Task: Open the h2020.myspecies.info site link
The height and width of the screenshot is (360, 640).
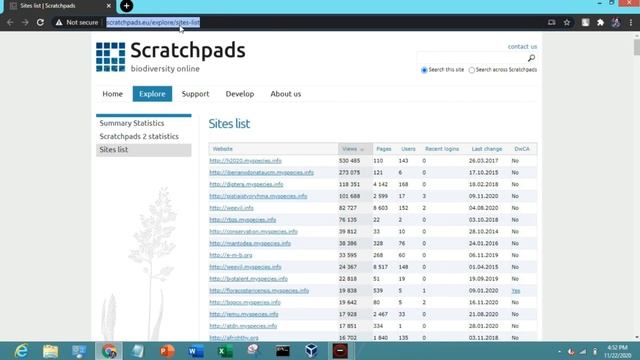Action: (x=245, y=161)
